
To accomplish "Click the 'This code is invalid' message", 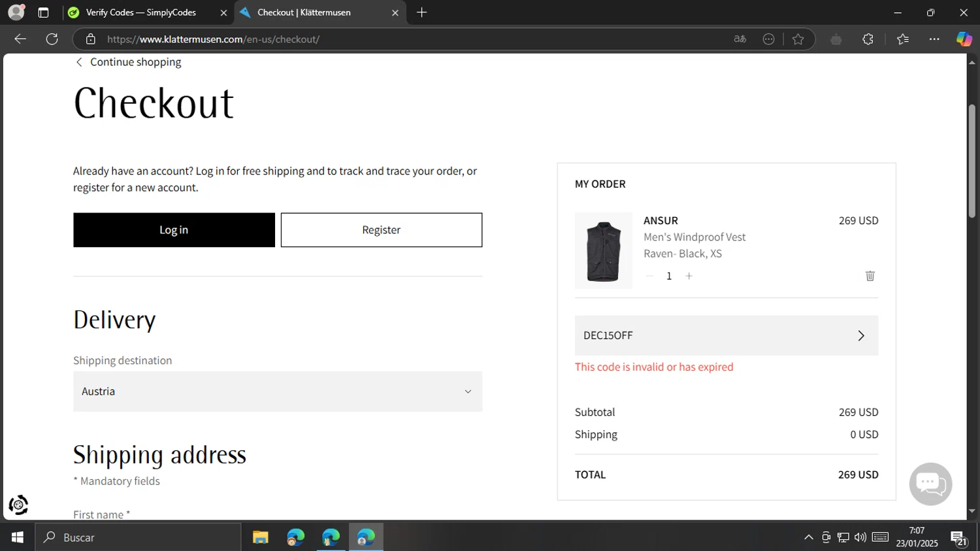I will [654, 367].
